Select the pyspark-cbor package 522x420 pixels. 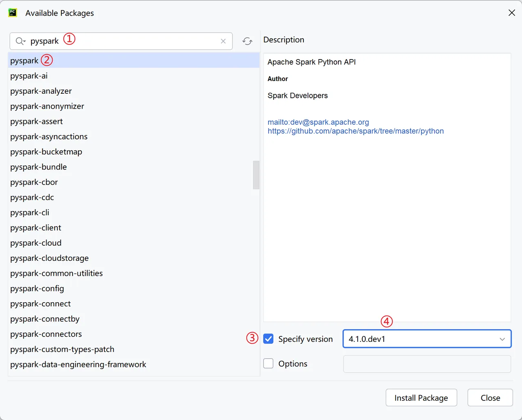pos(134,182)
